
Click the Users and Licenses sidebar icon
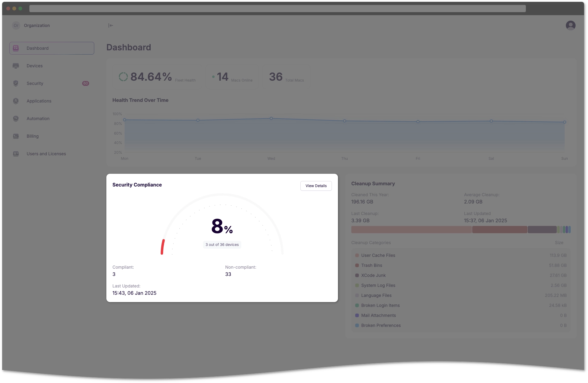point(16,153)
